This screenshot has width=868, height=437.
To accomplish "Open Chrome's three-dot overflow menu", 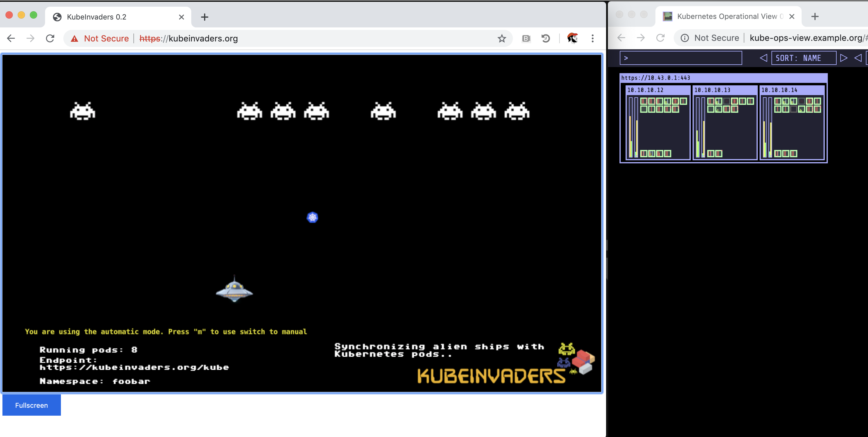I will (x=593, y=38).
